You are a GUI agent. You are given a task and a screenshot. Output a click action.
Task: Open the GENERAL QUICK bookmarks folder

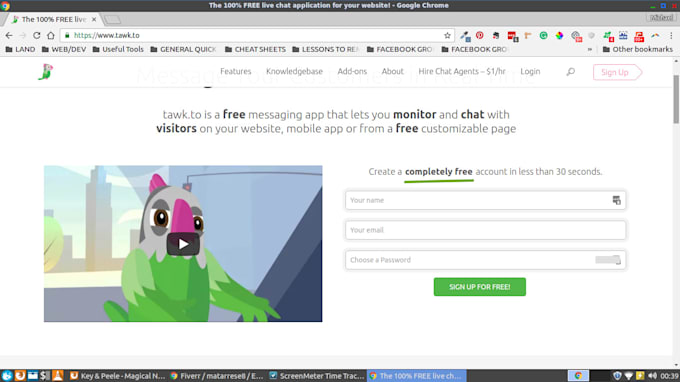(183, 49)
